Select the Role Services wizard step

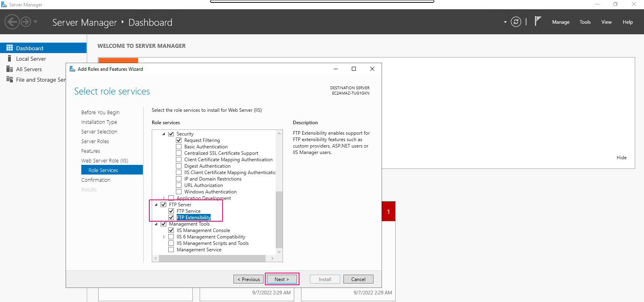coord(112,170)
